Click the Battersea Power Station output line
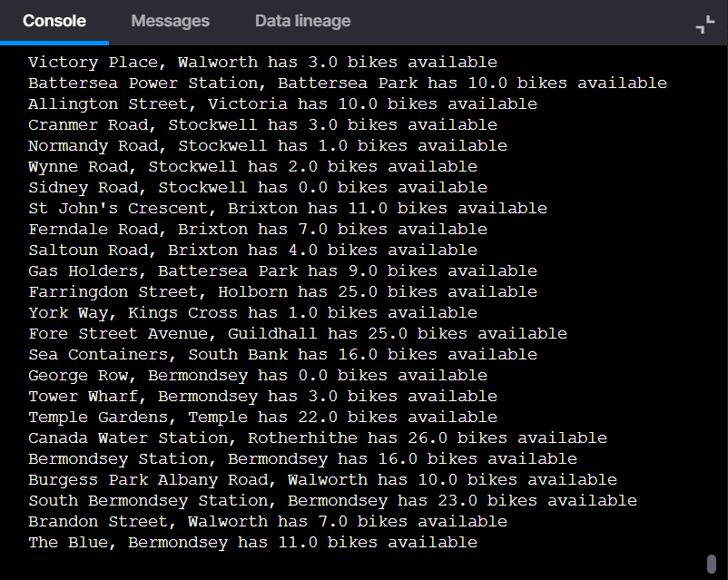The height and width of the screenshot is (580, 728). tap(348, 84)
